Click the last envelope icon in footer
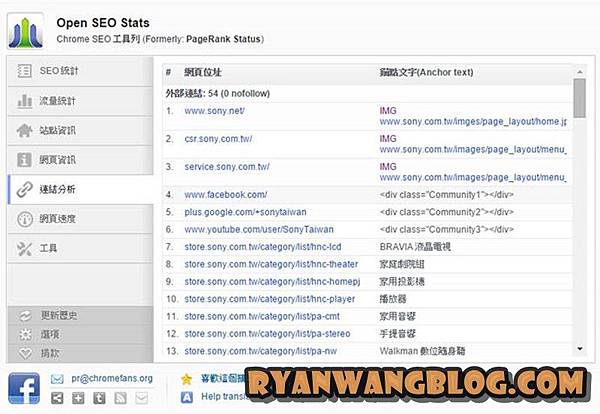This screenshot has height=414, width=600. coord(141,398)
